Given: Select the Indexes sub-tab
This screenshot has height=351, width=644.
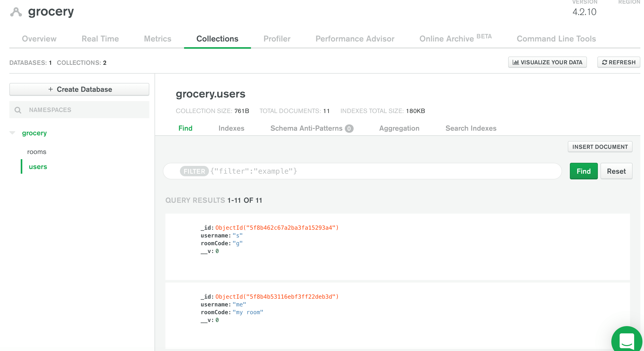Looking at the screenshot, I should (231, 128).
